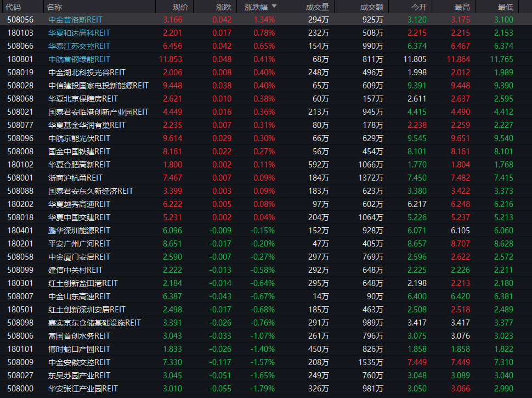Select 红土创新盐田港REIT name
The image size is (532, 398).
83,283
